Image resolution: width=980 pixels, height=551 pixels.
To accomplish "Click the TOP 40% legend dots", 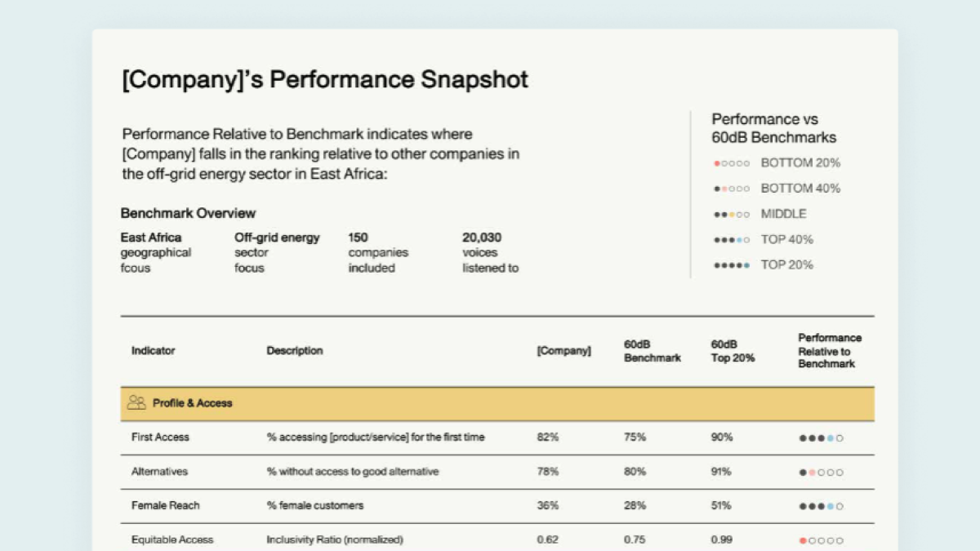I will 732,240.
